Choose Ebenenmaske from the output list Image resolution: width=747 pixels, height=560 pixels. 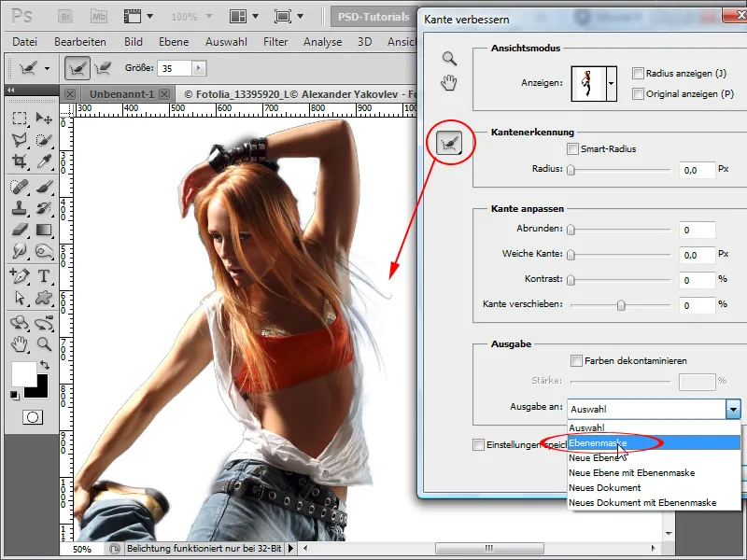[x=598, y=442]
